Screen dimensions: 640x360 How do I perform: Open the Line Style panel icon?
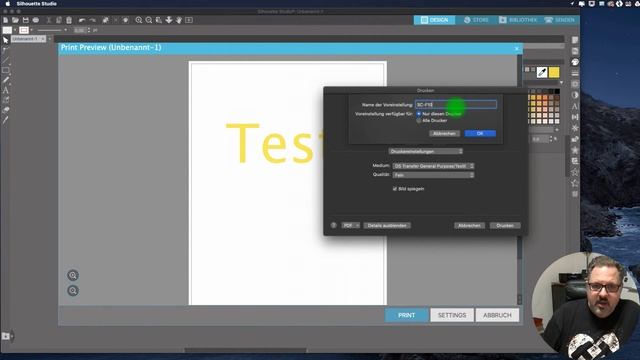coord(575,73)
